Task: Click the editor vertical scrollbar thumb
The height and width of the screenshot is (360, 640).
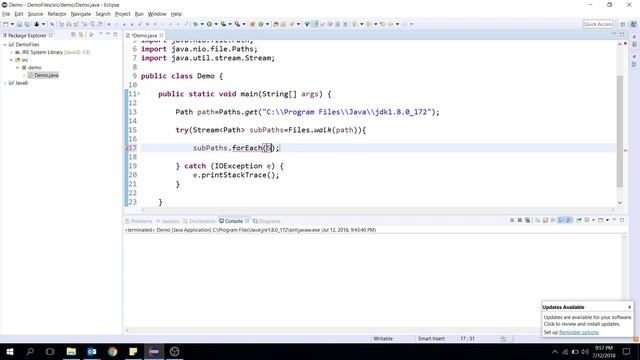Action: 620,131
